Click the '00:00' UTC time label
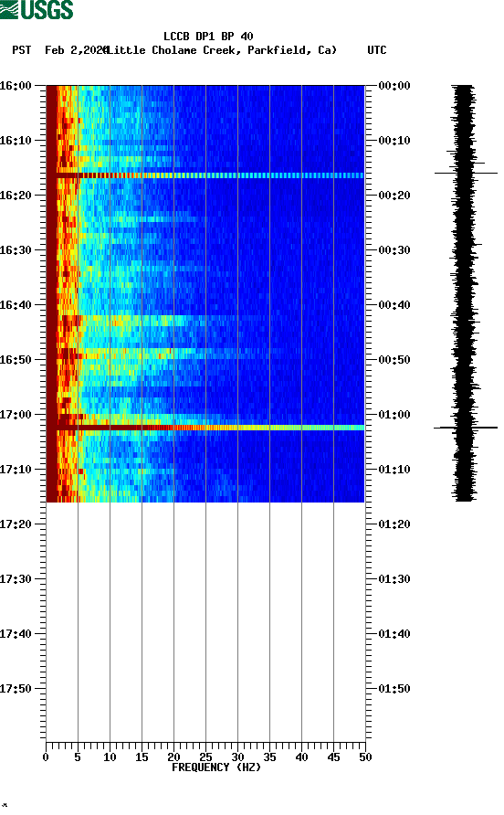 click(394, 86)
